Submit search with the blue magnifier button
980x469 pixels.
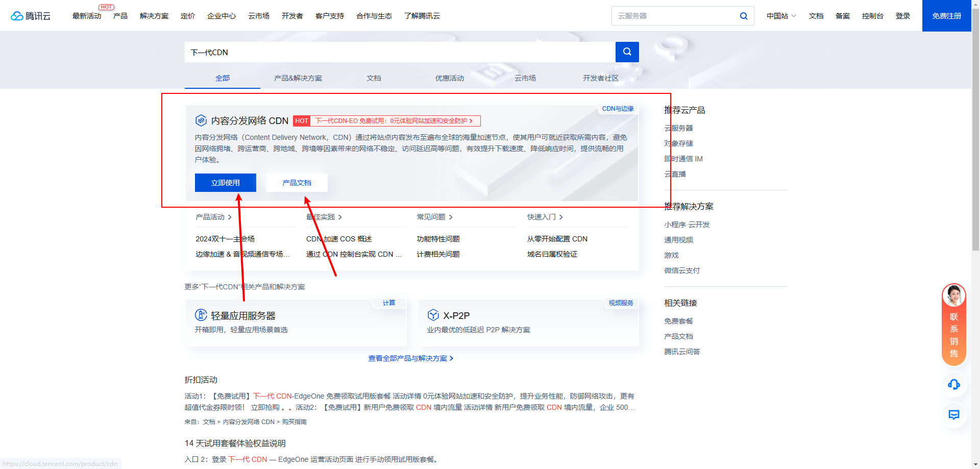pos(627,52)
